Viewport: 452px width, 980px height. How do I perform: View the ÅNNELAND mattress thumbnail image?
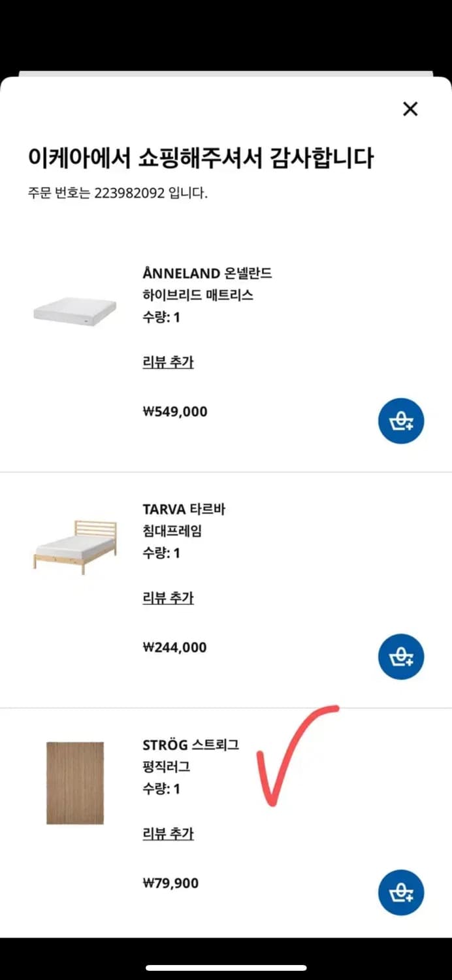74,312
